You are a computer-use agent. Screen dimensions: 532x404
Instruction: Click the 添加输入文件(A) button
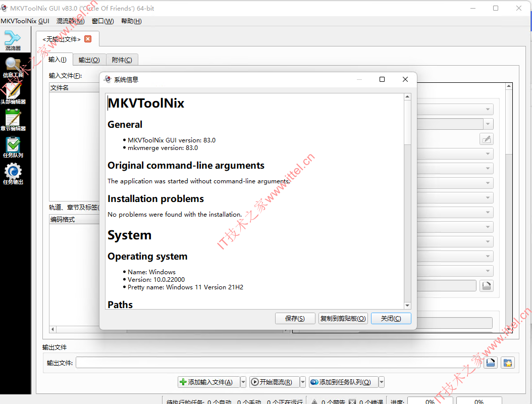pyautogui.click(x=209, y=382)
